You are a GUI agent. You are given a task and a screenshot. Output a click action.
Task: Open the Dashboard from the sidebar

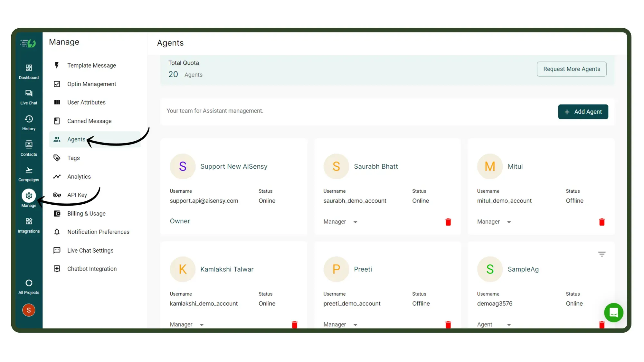[x=29, y=71]
